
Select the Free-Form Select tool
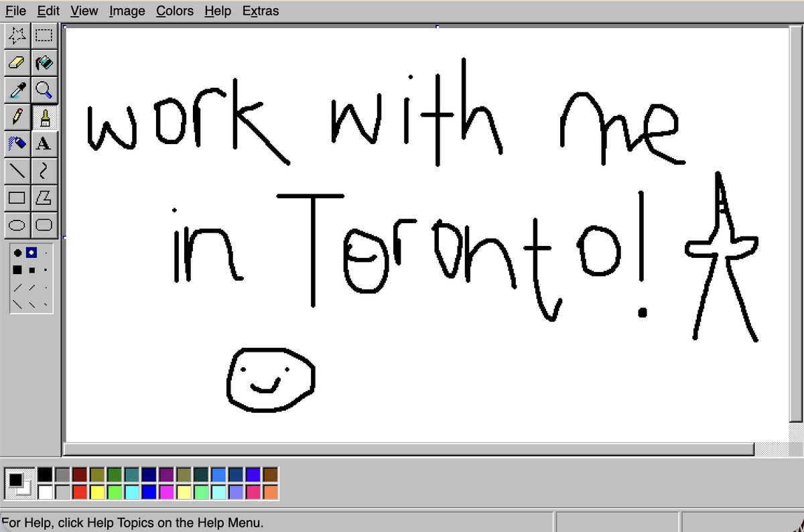pyautogui.click(x=17, y=36)
